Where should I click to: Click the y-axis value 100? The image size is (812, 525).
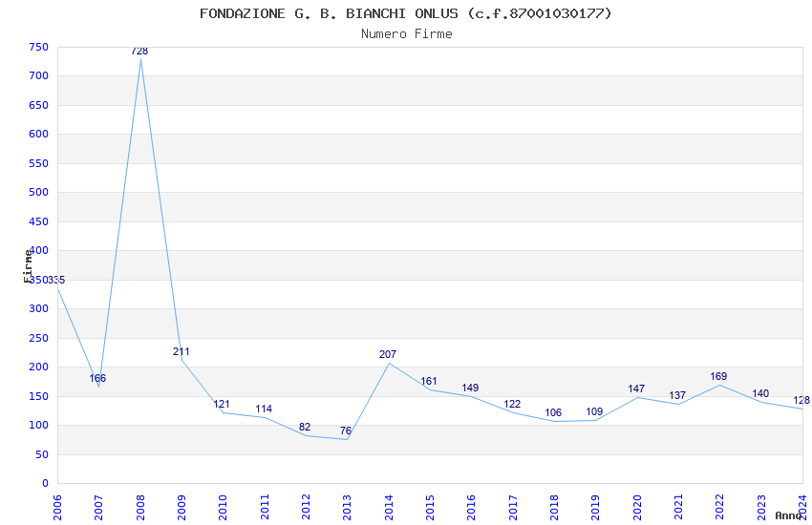tap(39, 425)
